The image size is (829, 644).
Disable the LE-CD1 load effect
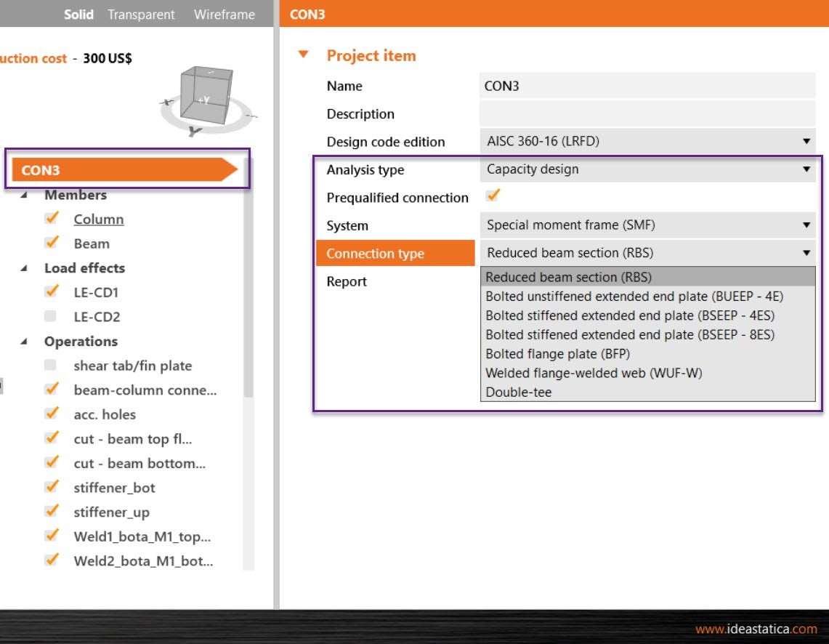[x=52, y=292]
